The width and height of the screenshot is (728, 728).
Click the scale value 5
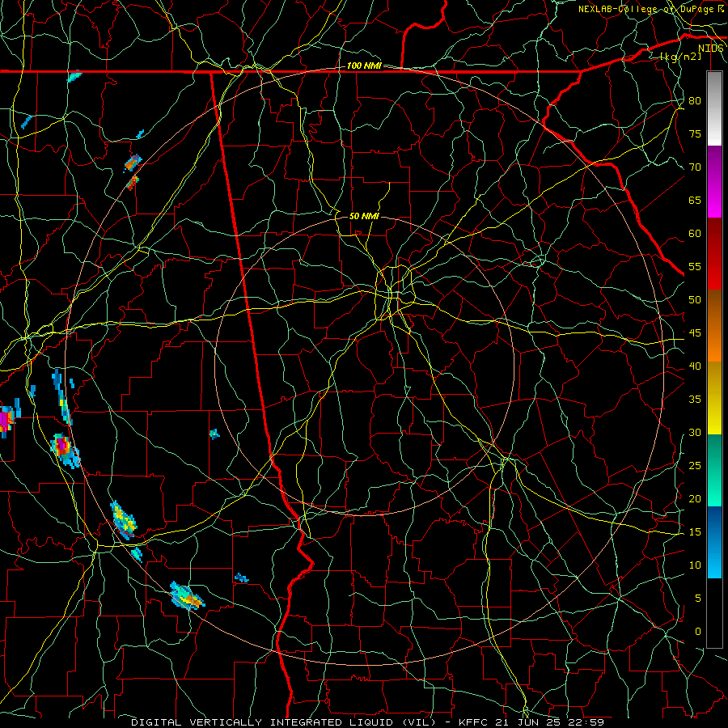(698, 598)
